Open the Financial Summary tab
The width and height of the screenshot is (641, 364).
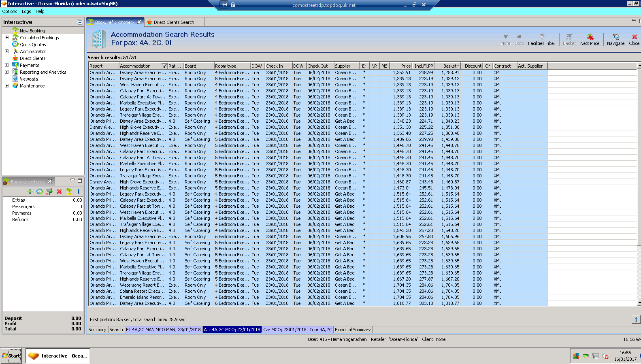coord(353,330)
